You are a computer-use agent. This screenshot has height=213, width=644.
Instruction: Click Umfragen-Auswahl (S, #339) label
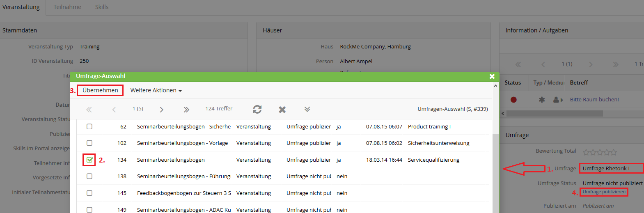[x=453, y=109]
